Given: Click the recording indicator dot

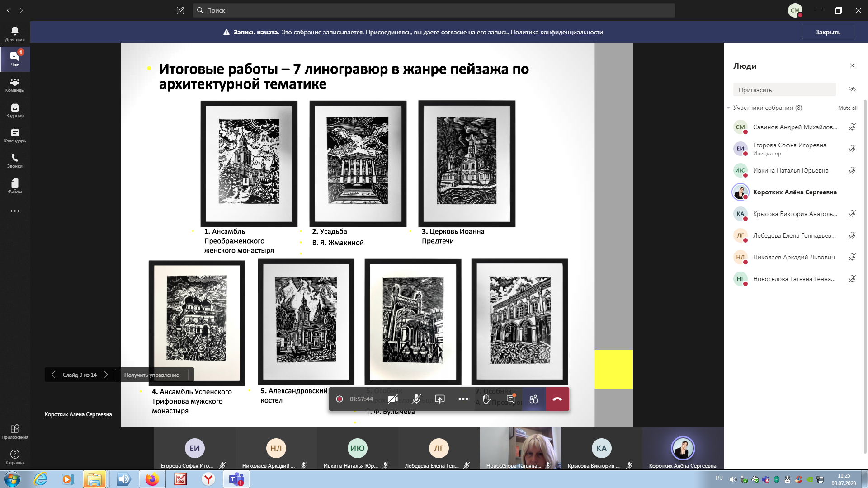Looking at the screenshot, I should tap(340, 399).
